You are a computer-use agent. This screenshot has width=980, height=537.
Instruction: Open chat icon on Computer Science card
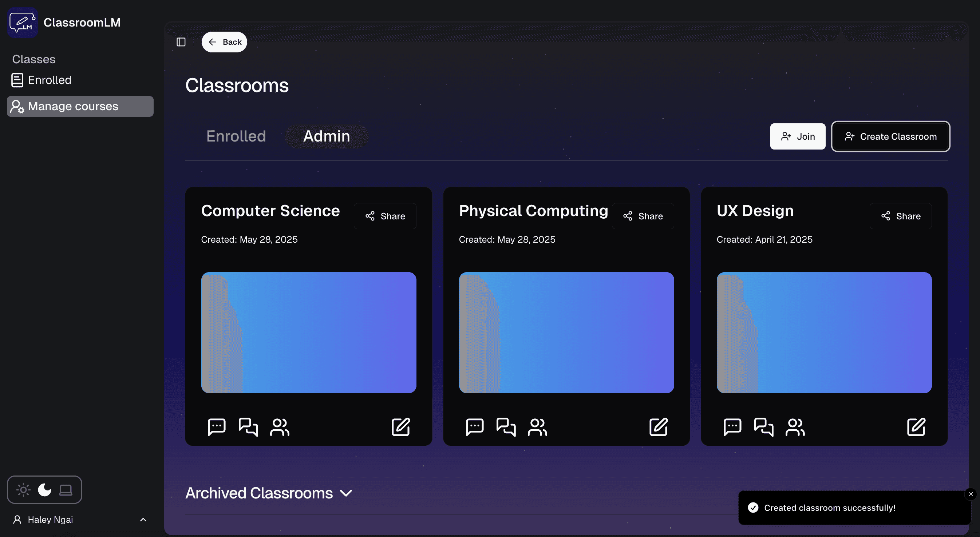coord(217,427)
